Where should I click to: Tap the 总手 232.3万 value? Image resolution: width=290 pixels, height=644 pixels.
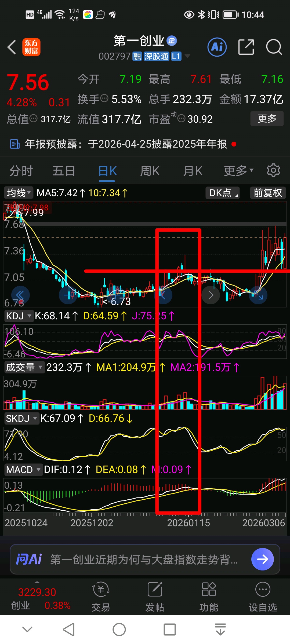tap(193, 99)
